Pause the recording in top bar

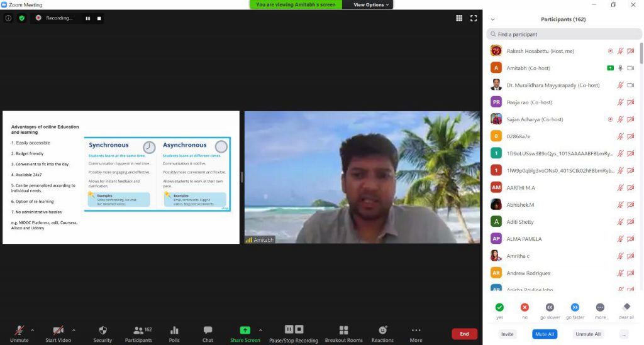click(88, 18)
